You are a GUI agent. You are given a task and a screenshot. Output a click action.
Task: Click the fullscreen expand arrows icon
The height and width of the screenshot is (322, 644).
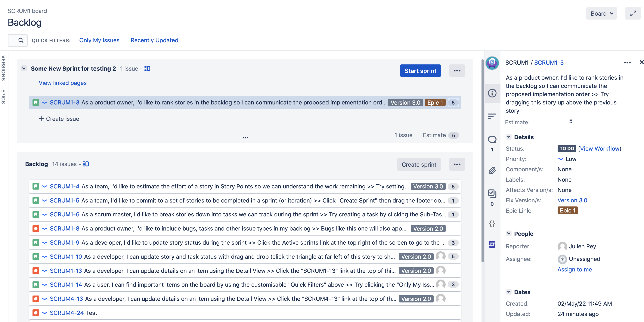tap(633, 14)
